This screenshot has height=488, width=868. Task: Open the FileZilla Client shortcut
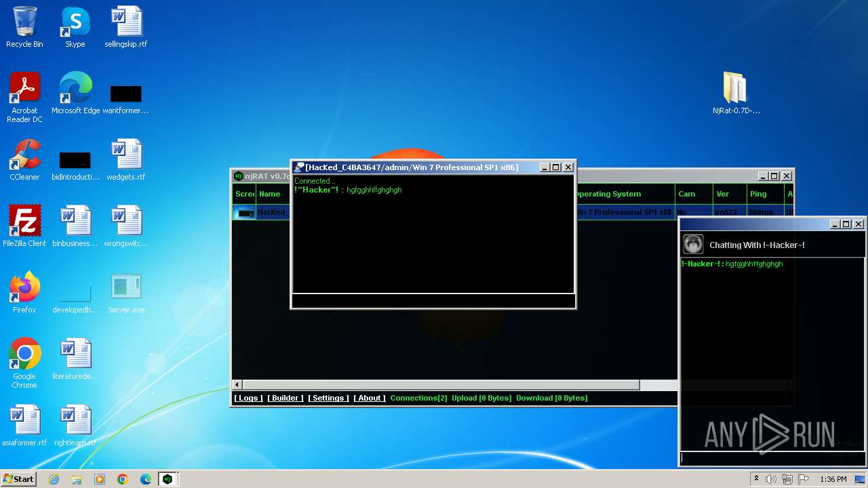click(x=24, y=226)
